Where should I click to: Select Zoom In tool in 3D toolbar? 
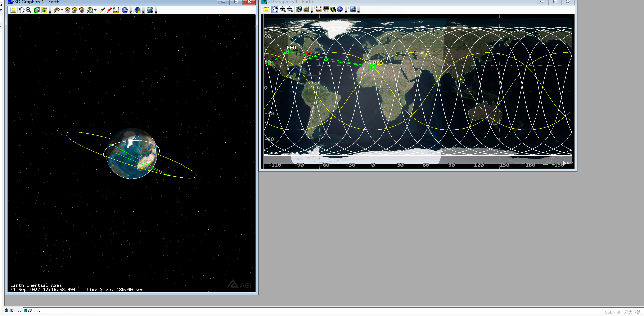coord(29,10)
